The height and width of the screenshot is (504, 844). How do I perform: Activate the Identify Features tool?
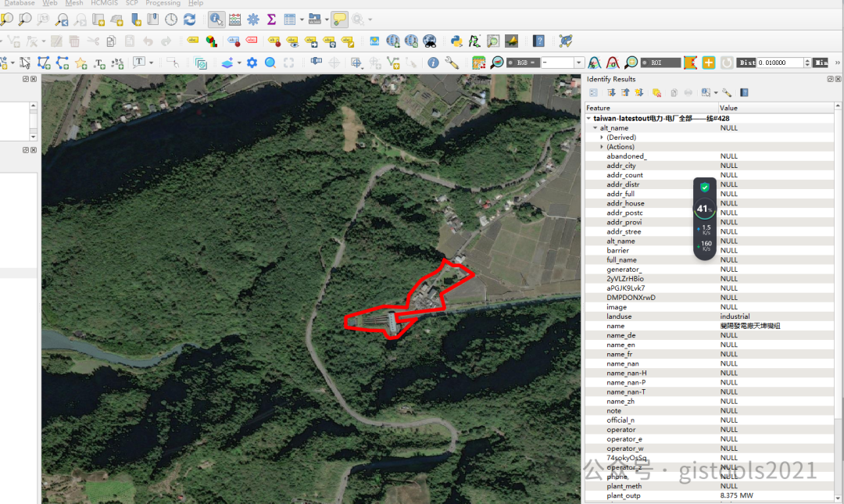216,20
